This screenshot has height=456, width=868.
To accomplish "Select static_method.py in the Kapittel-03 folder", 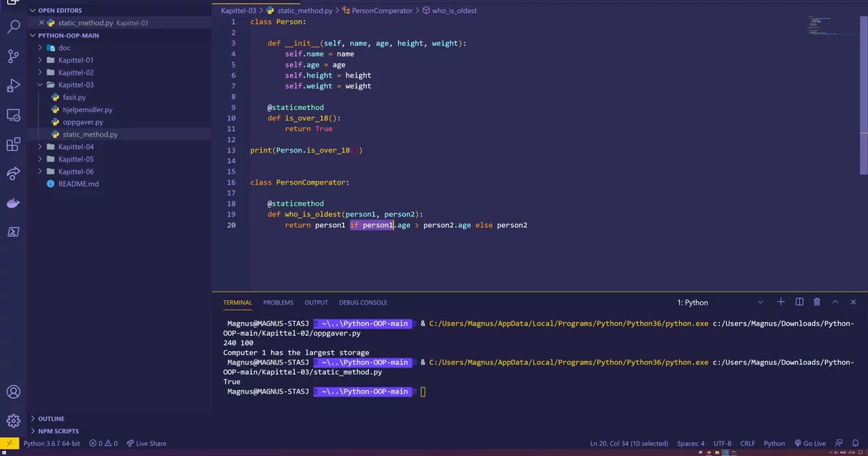I will click(x=119, y=134).
